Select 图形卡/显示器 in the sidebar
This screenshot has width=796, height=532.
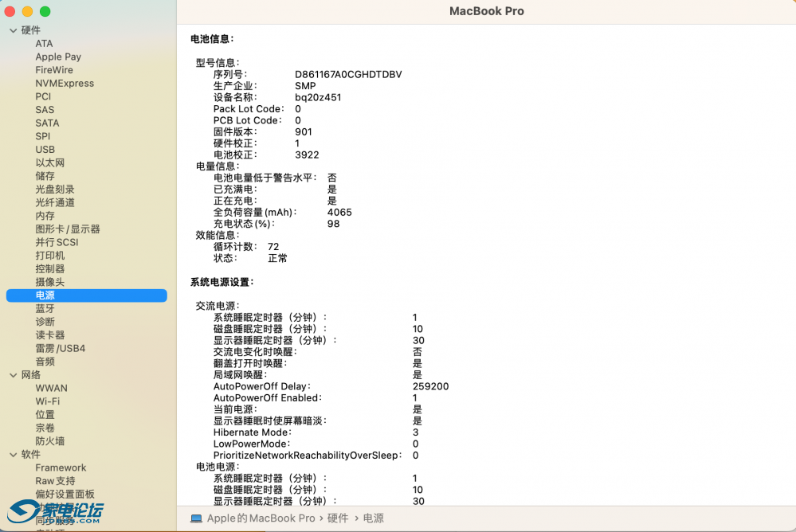coord(68,229)
